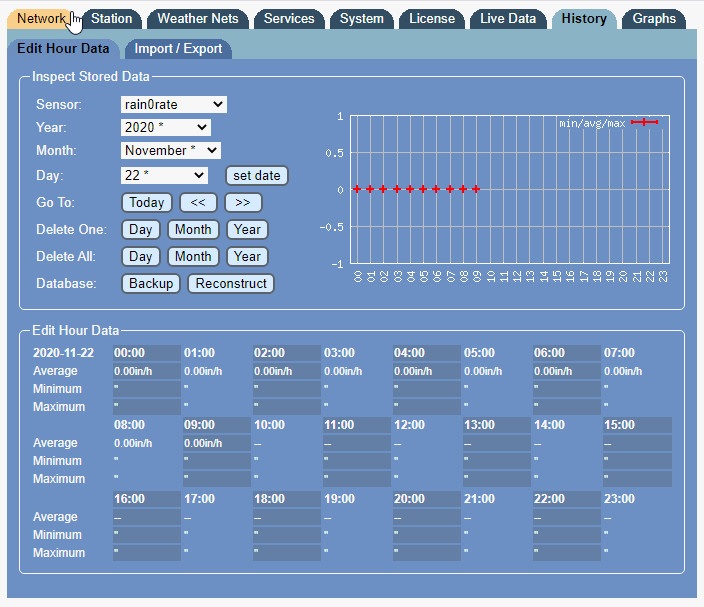Click the 00:00 Maximum value field
The width and height of the screenshot is (704, 607).
pyautogui.click(x=147, y=407)
